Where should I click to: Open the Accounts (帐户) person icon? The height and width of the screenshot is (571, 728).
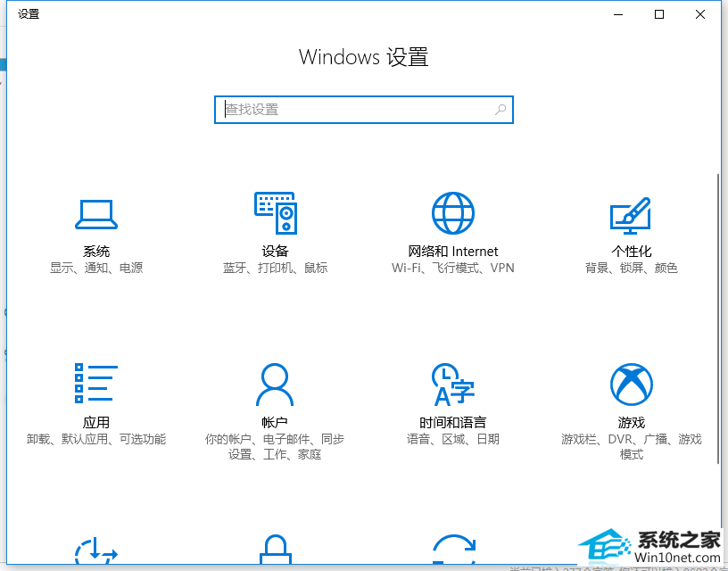275,385
